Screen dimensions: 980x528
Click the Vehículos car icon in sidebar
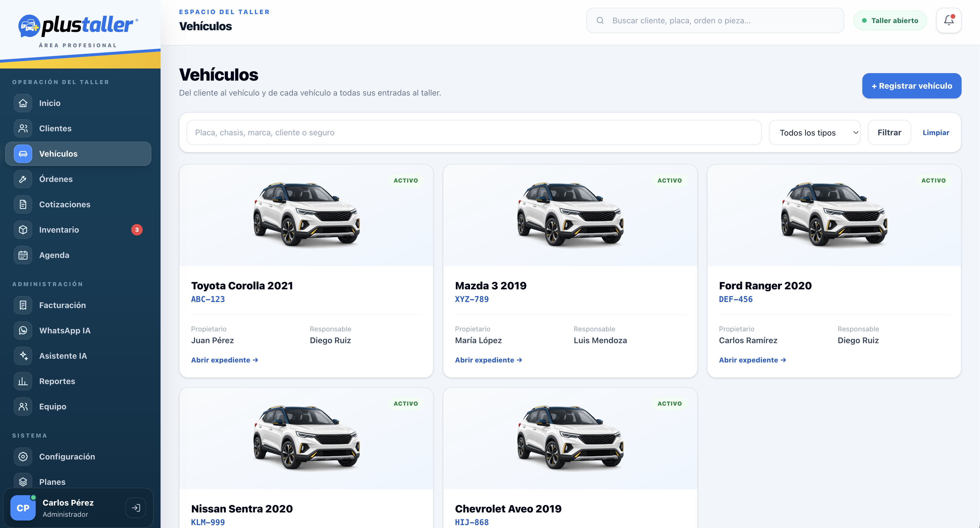(x=23, y=154)
